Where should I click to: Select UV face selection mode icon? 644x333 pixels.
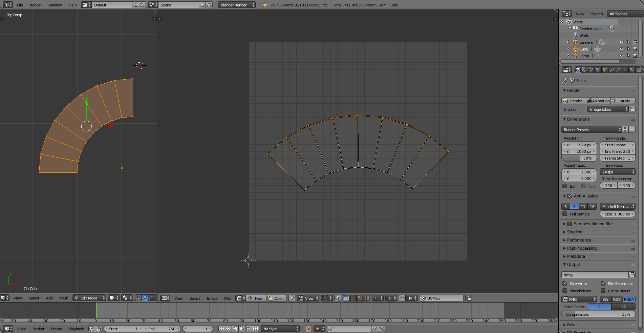[x=360, y=298]
